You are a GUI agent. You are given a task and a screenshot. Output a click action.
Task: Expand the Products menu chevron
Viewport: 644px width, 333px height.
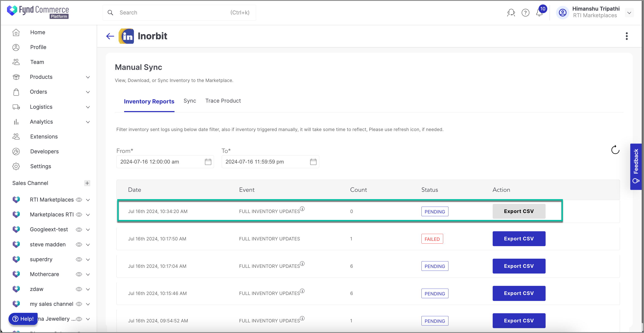[x=88, y=77]
